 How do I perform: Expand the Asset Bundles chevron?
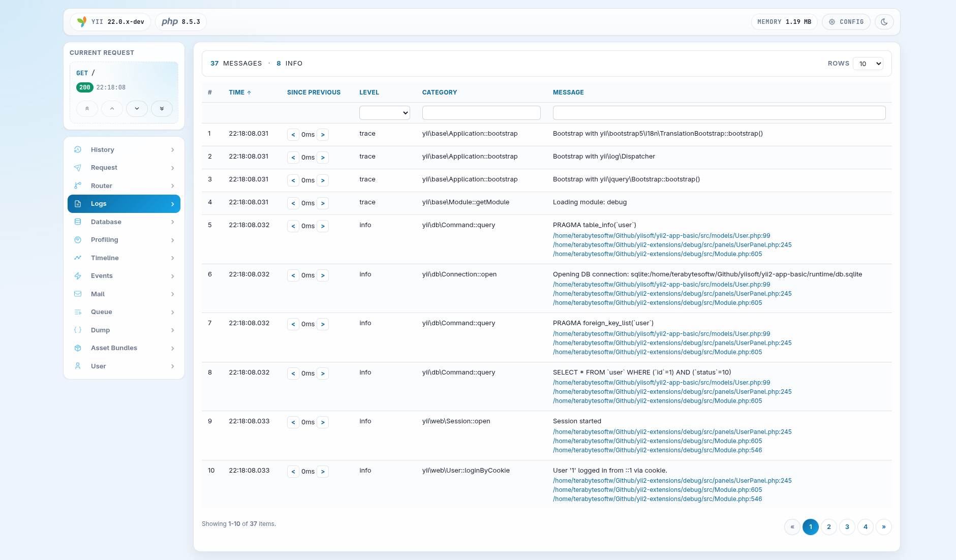[x=173, y=348]
